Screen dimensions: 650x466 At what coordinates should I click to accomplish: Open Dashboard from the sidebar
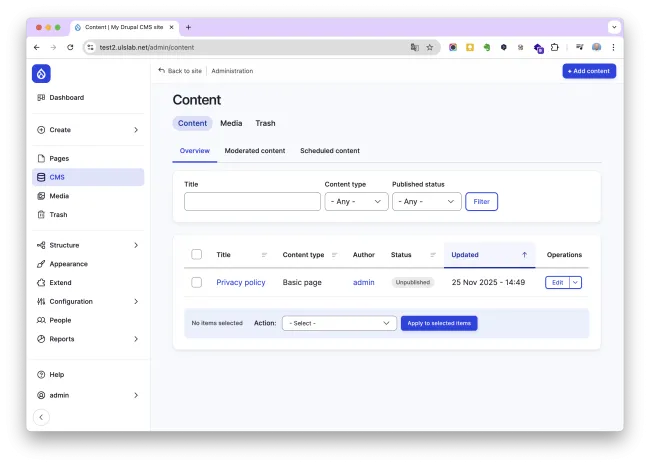[x=66, y=98]
